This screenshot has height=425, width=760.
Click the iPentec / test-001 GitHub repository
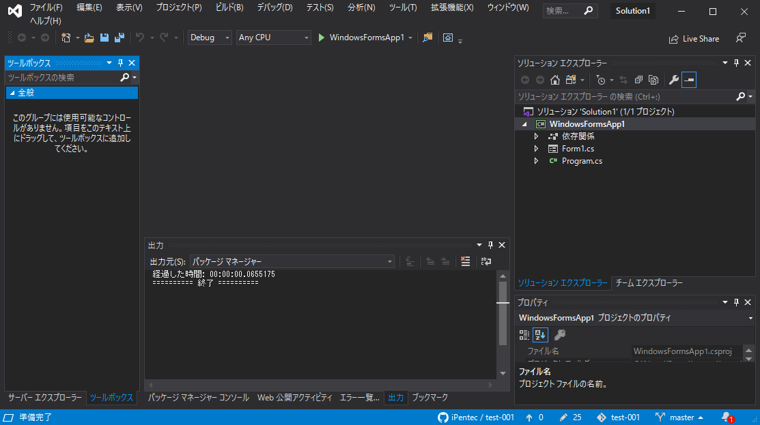(x=475, y=417)
